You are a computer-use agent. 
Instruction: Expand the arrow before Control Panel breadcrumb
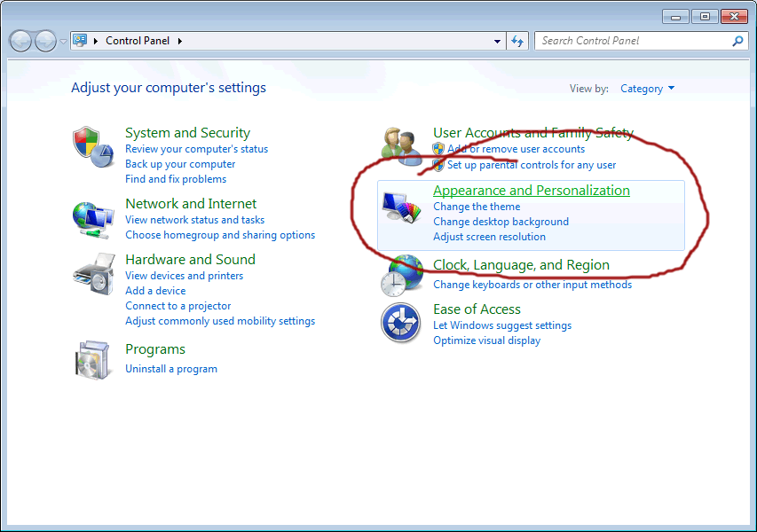click(96, 41)
